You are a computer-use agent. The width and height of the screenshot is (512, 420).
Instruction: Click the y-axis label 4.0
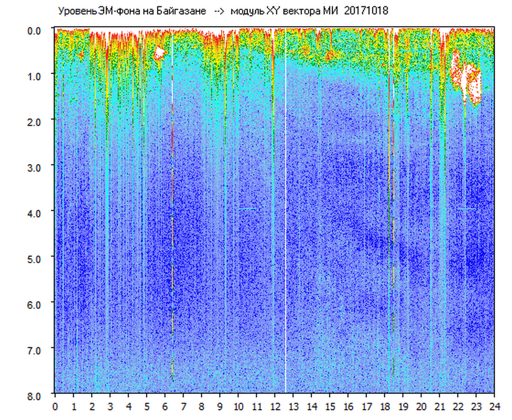[x=36, y=213]
